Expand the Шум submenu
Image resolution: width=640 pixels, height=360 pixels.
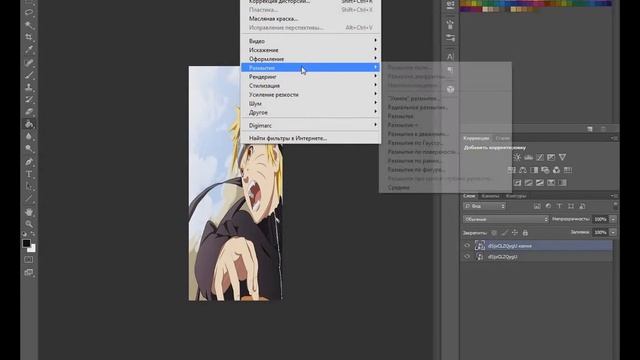[311, 103]
